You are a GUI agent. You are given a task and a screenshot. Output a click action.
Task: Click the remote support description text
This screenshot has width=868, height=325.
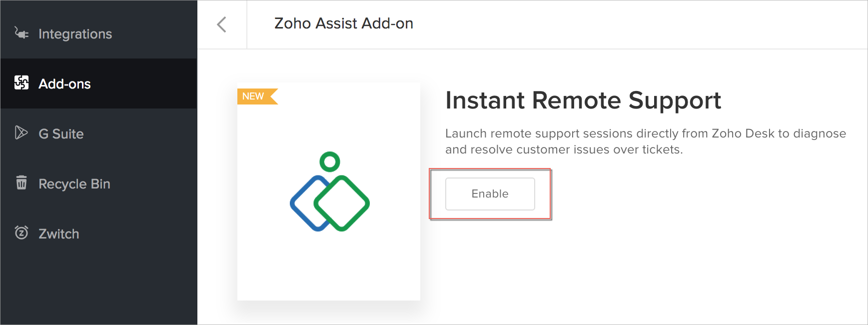(645, 141)
